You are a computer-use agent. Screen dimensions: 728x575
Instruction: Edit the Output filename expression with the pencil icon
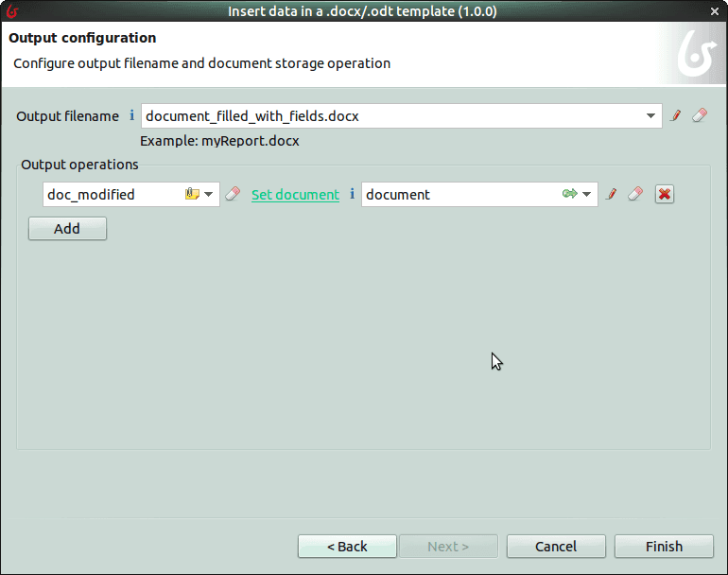tap(676, 115)
